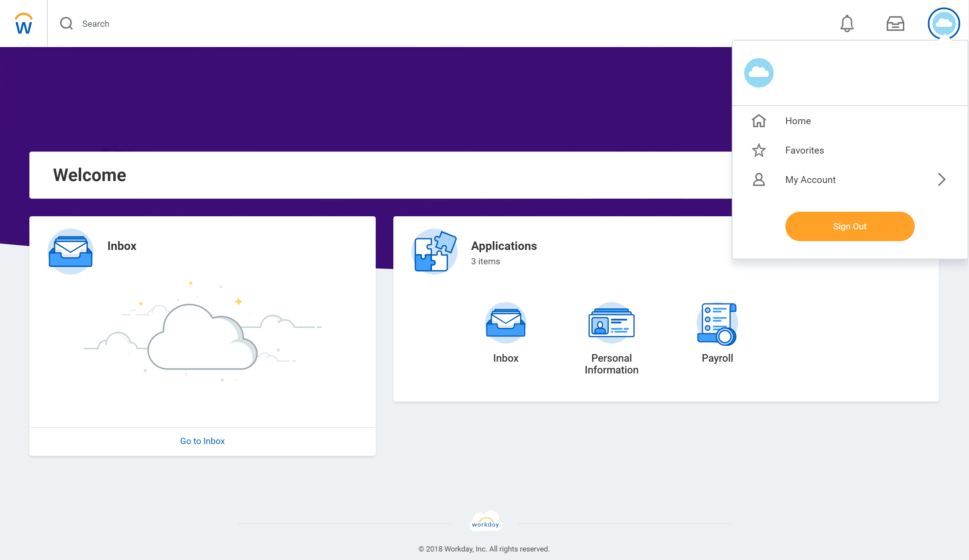969x560 pixels.
Task: Click the Payroll label under applications
Action: (x=717, y=358)
